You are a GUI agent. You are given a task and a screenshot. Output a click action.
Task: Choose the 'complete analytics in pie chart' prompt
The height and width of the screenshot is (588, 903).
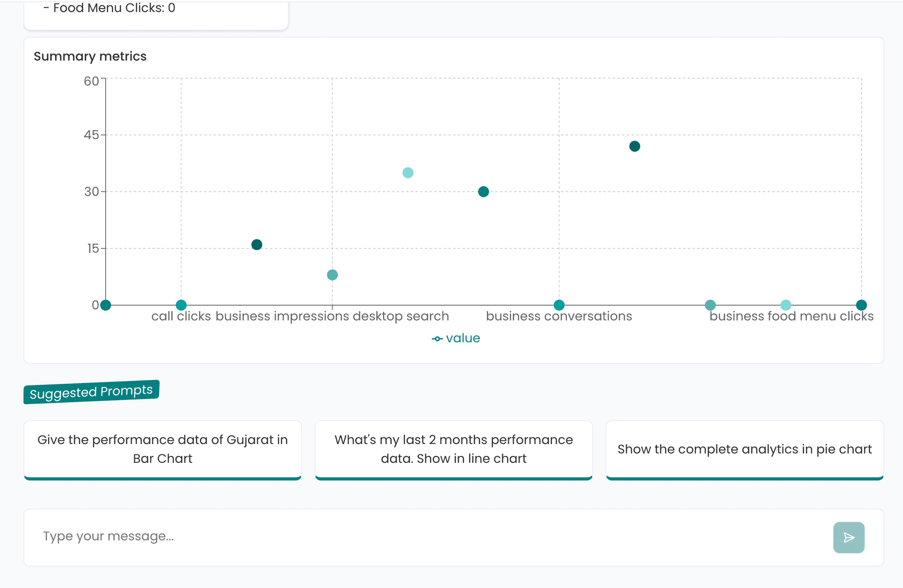tap(745, 449)
